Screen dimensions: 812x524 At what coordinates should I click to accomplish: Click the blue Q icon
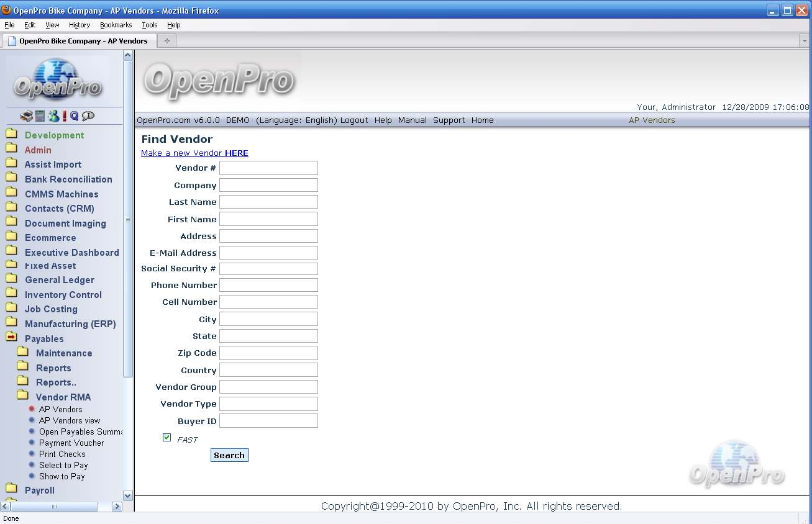tap(75, 116)
